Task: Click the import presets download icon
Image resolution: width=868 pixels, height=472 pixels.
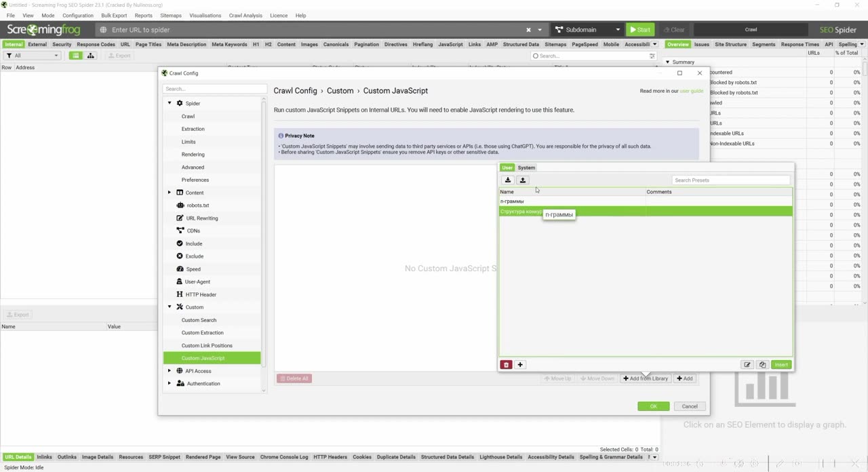Action: click(x=508, y=180)
